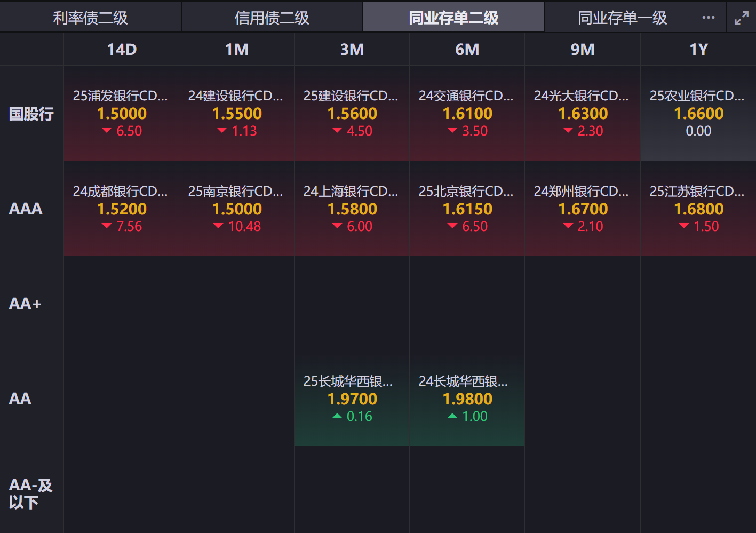Click the 0.00 unchanged value
Viewport: 756px width, 533px height.
[x=698, y=131]
